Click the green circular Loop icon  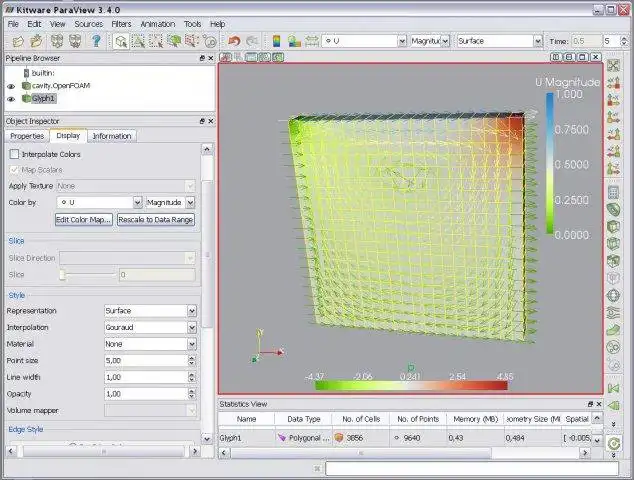click(614, 444)
